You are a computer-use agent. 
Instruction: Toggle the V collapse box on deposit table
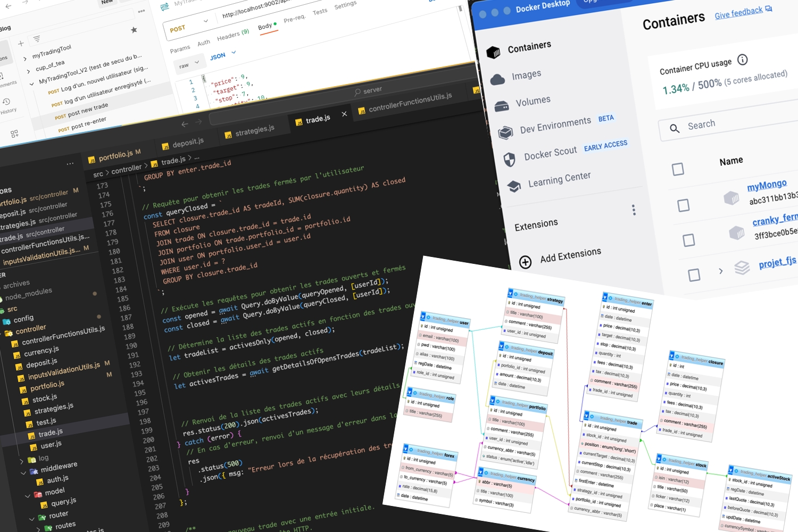pyautogui.click(x=502, y=346)
